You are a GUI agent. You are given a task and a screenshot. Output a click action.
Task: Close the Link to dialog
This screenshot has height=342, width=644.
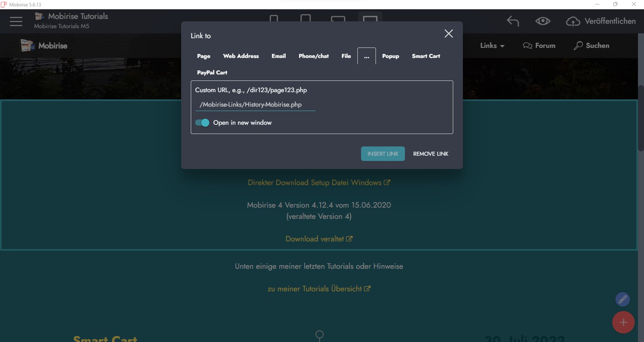coord(448,34)
